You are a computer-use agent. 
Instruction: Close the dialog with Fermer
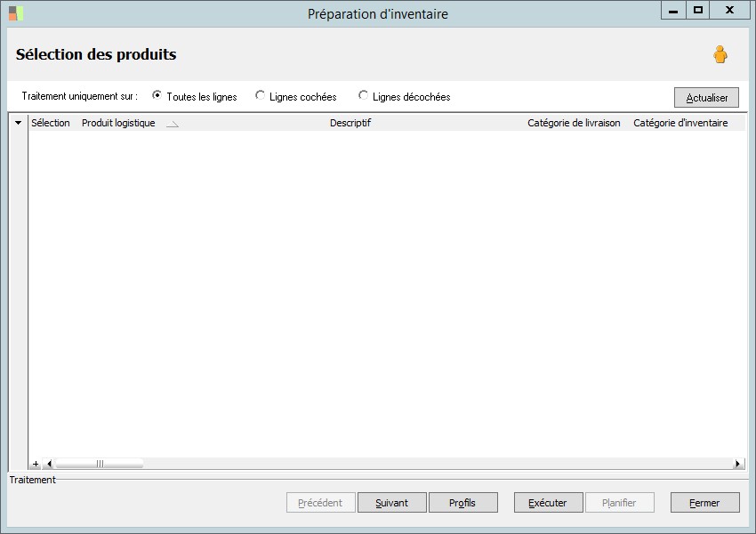(705, 503)
